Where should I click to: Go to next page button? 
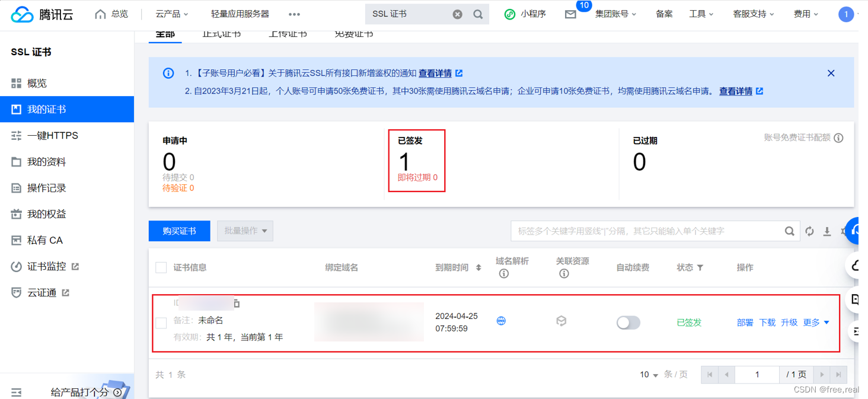(x=822, y=375)
